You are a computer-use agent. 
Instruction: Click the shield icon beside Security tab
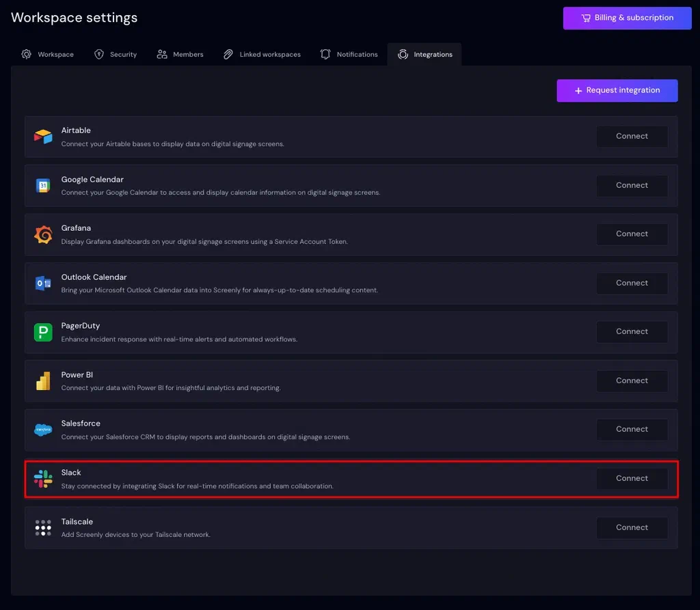[x=99, y=55]
